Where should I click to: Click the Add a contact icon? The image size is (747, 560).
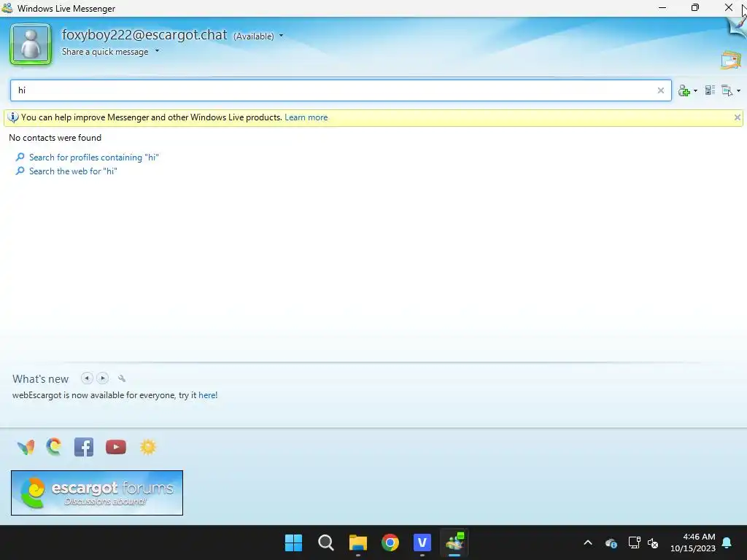(684, 90)
